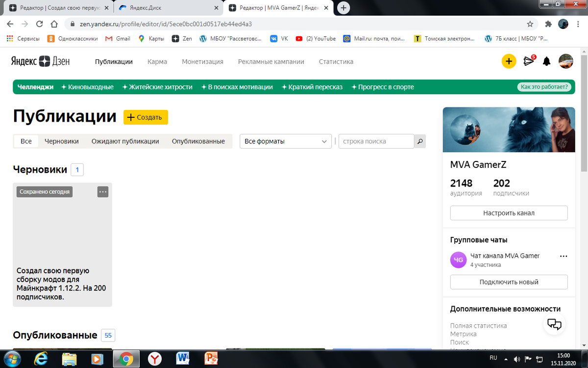Viewport: 588px width, 368px height.
Task: Open the group chat three-dots menu
Action: pos(563,256)
